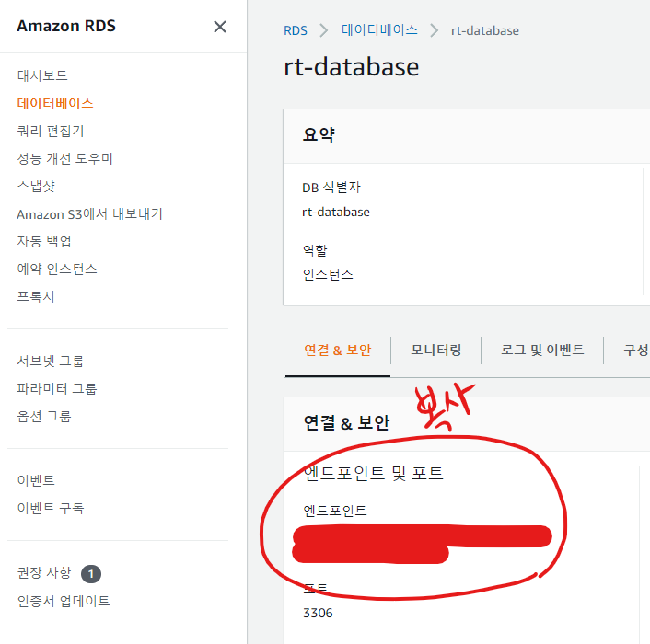Open 이벤트 구독
The width and height of the screenshot is (650, 644).
[51, 508]
